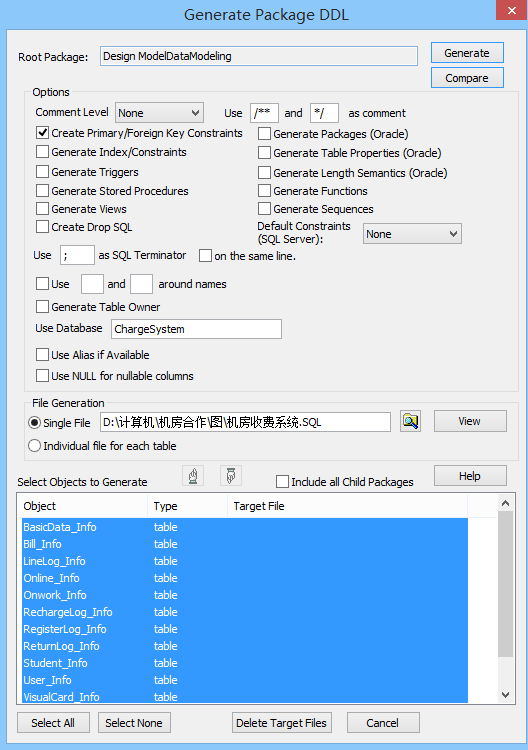Open Default Constraints (SQL Server) dropdown
528x750 pixels.
coord(412,234)
